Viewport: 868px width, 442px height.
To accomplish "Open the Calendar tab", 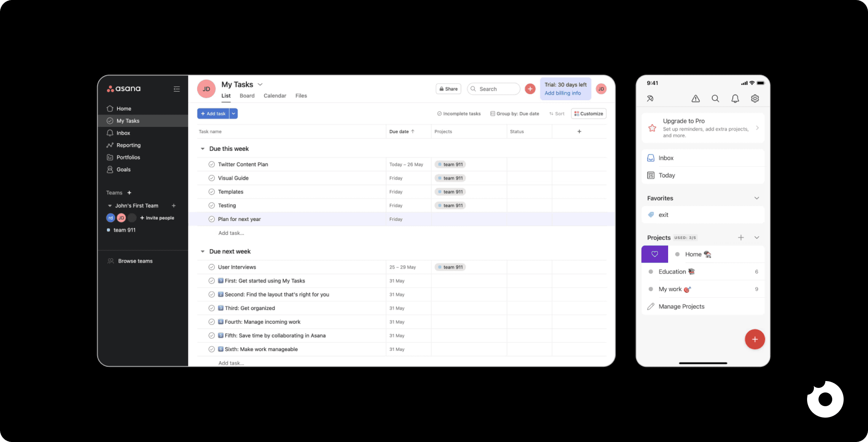I will point(274,96).
